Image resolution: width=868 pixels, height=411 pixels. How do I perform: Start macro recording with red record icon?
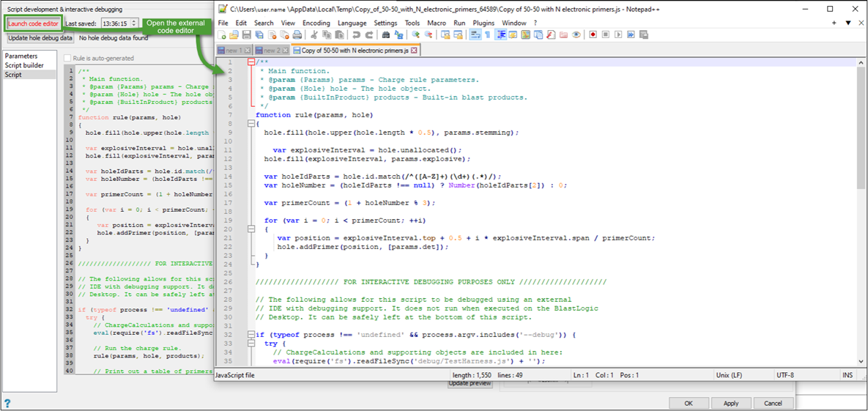tap(593, 34)
